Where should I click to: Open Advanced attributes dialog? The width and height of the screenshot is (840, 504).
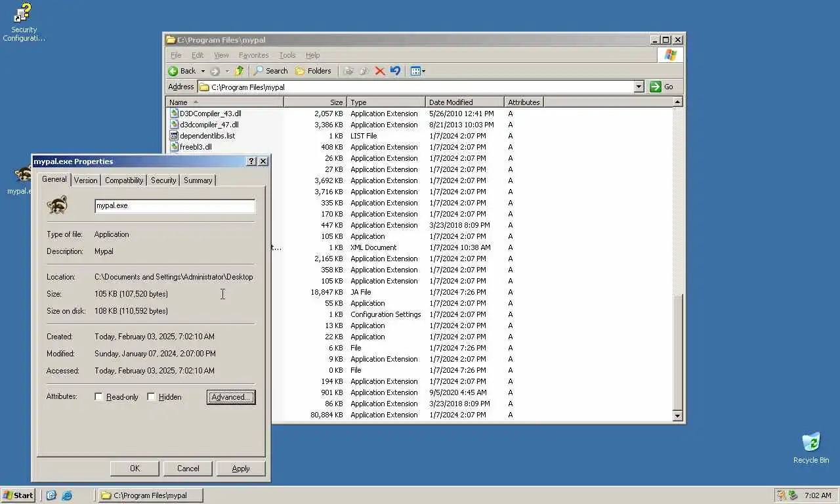231,397
